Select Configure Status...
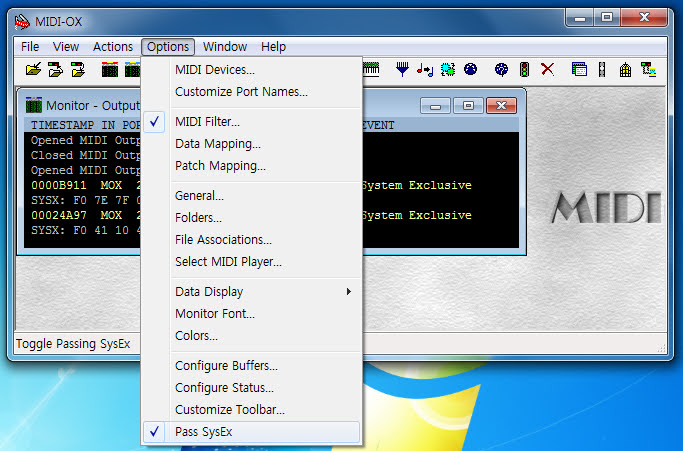This screenshot has height=451, width=683. (251, 387)
